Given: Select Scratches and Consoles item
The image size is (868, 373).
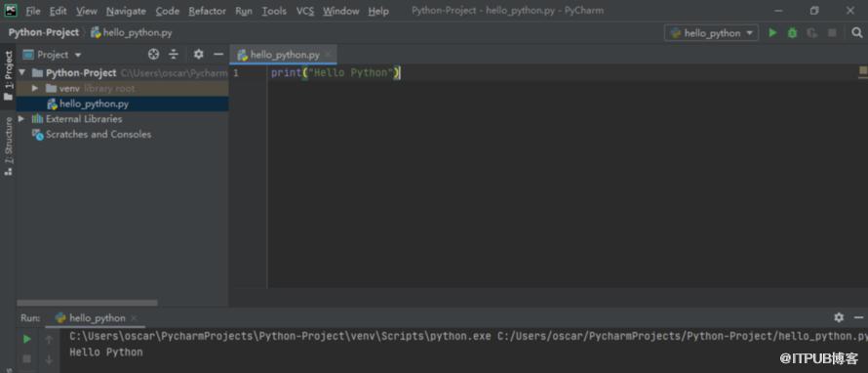Looking at the screenshot, I should [x=98, y=134].
